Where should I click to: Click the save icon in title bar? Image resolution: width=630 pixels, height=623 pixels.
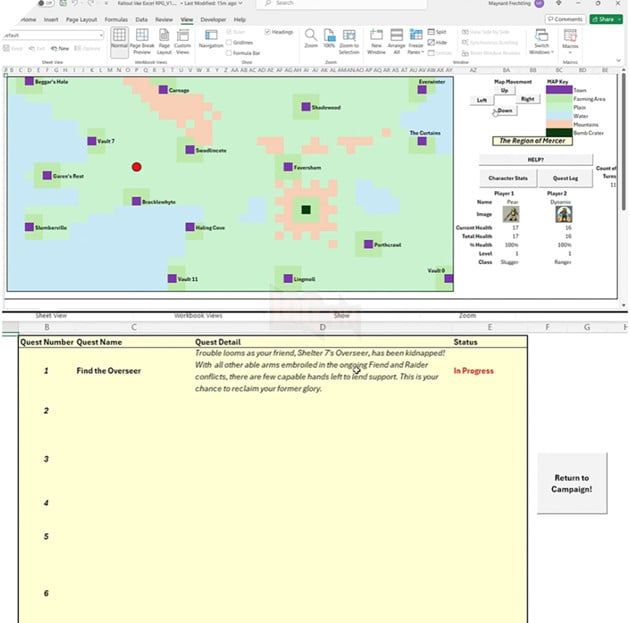63,3
